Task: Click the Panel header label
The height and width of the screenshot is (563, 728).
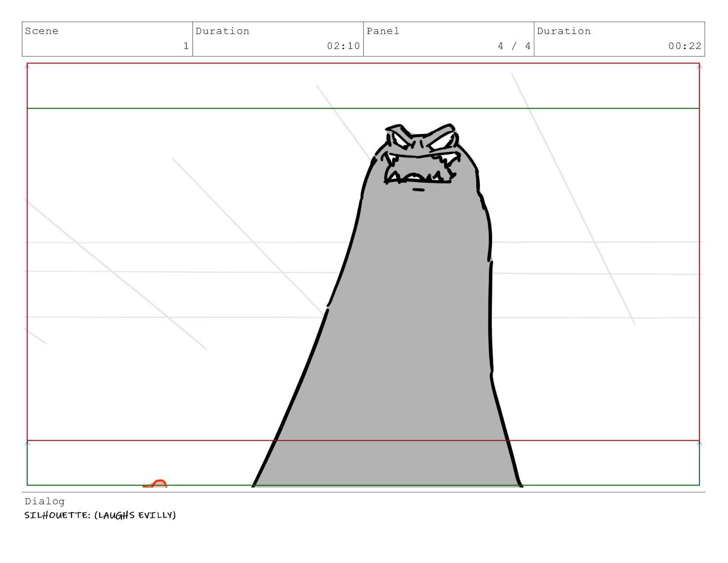Action: (x=383, y=31)
